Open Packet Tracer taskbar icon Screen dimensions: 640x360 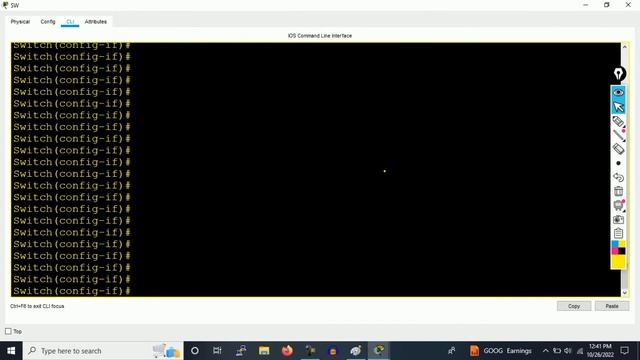[379, 351]
